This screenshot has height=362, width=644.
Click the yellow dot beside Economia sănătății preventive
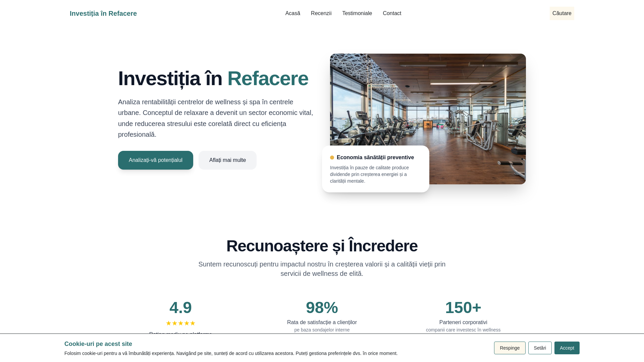tap(332, 158)
